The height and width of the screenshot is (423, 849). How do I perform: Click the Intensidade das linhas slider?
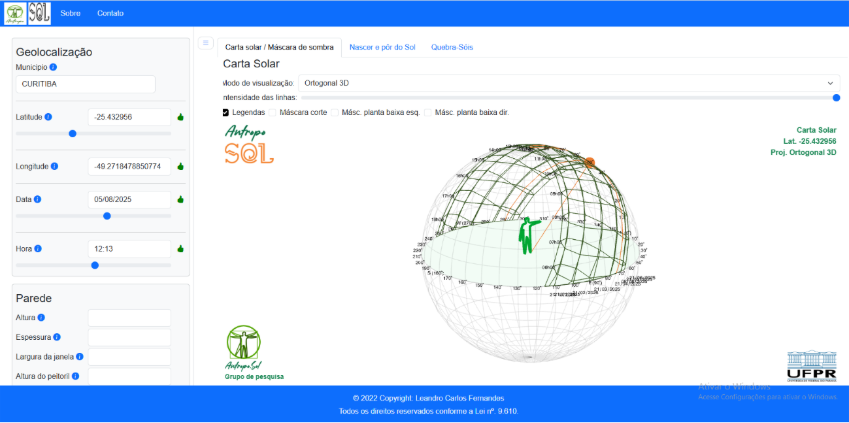(x=569, y=97)
